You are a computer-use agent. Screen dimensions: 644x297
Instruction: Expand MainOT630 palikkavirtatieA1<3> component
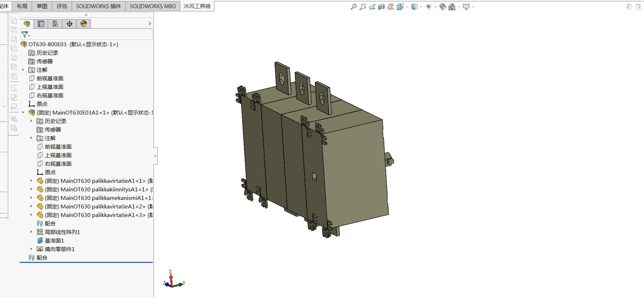tap(31, 215)
